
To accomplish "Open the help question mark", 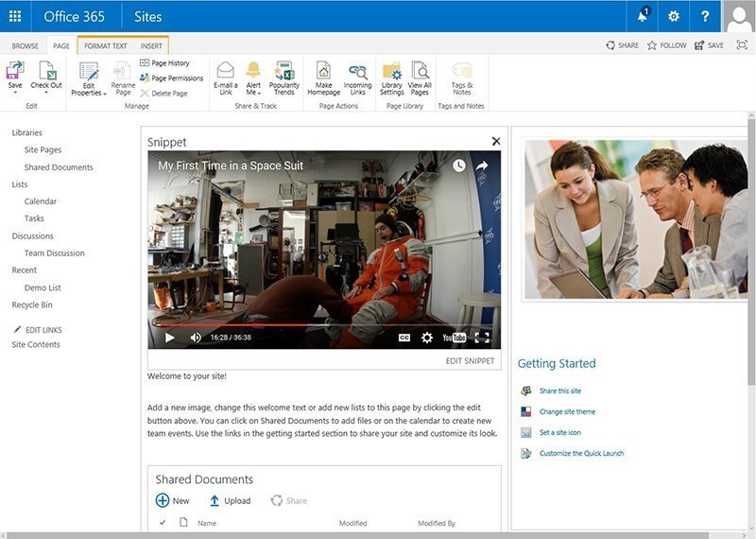I will tap(705, 16).
